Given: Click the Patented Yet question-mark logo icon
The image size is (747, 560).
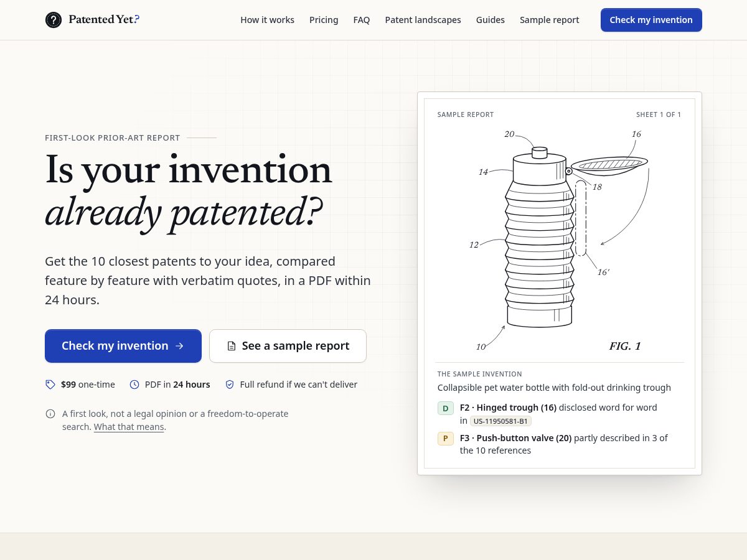Looking at the screenshot, I should (x=54, y=20).
